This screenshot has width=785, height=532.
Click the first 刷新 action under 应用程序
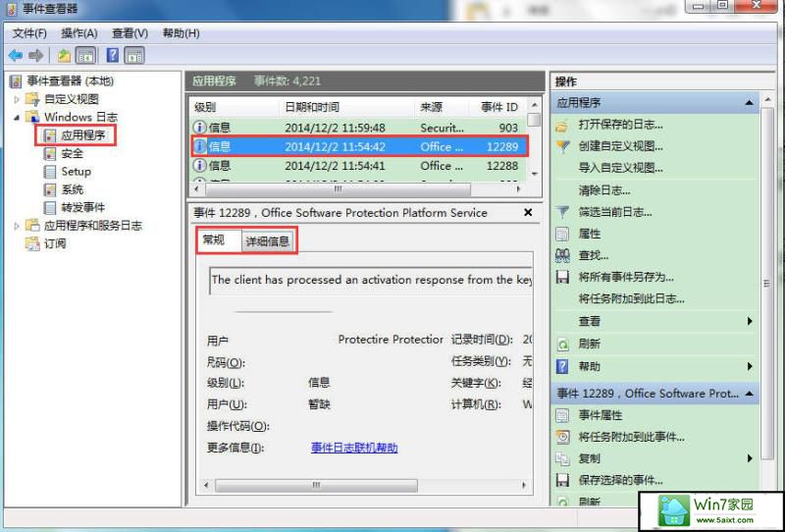[590, 344]
